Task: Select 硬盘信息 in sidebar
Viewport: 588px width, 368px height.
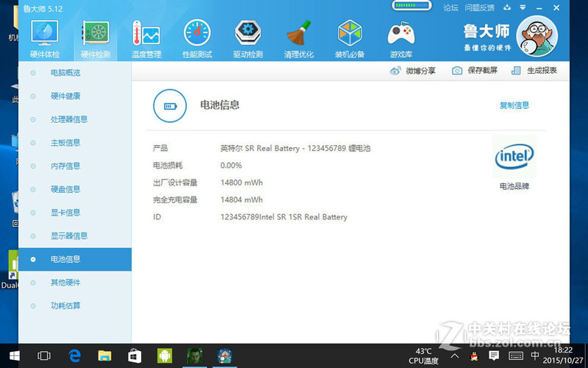Action: [x=75, y=189]
